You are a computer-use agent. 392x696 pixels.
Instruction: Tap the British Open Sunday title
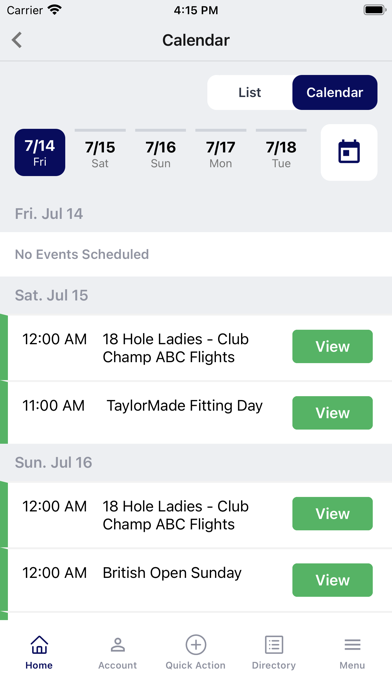click(x=172, y=573)
